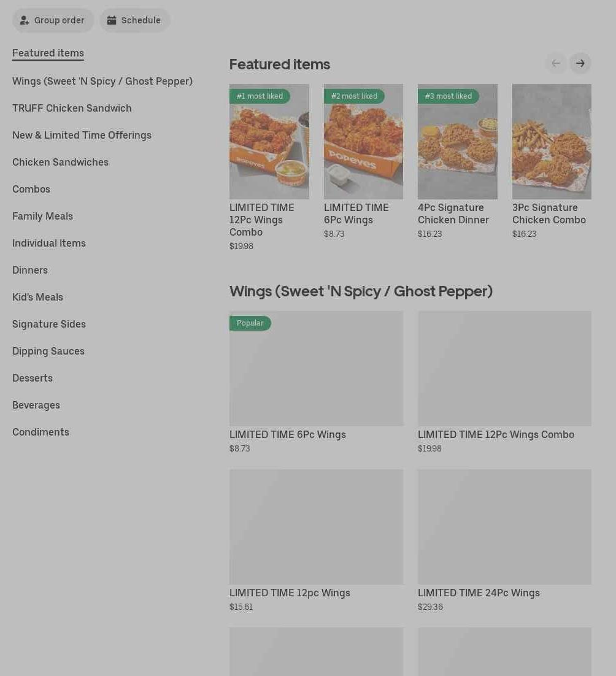Image resolution: width=616 pixels, height=676 pixels.
Task: Open the Kid's Meals category
Action: (37, 297)
